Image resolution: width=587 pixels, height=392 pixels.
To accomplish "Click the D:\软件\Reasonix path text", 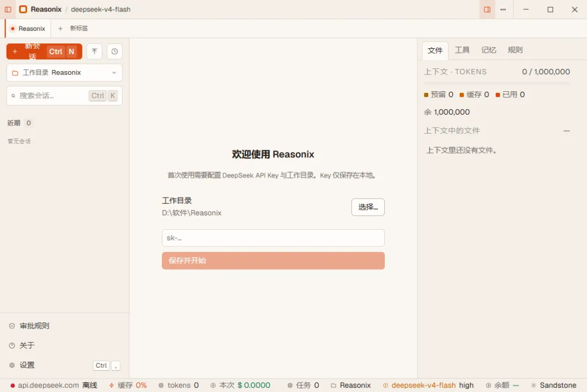I will pyautogui.click(x=192, y=213).
